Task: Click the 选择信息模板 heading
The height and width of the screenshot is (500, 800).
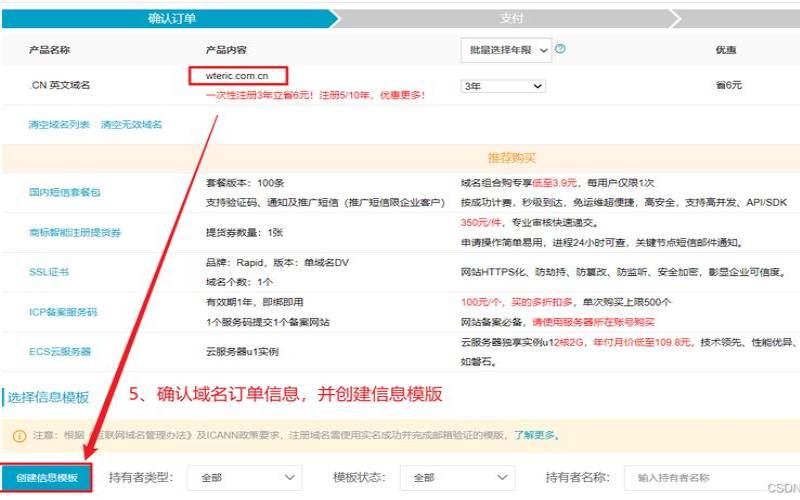Action: (48, 397)
